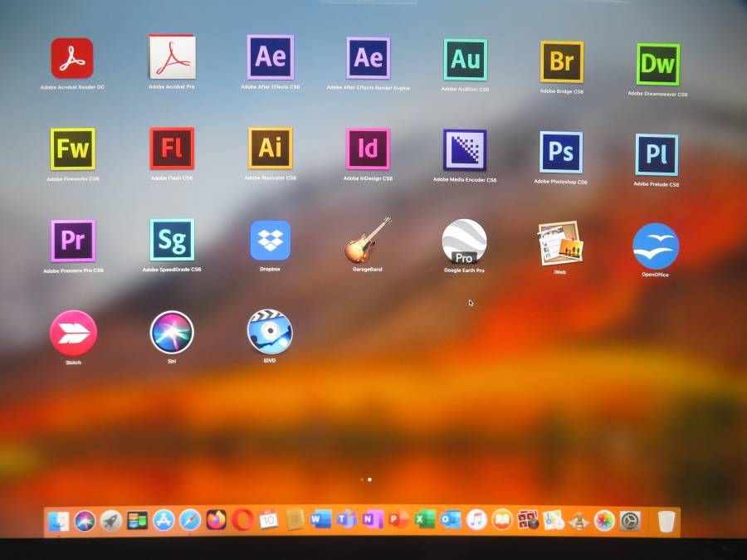Launch the iDVD app

click(270, 331)
